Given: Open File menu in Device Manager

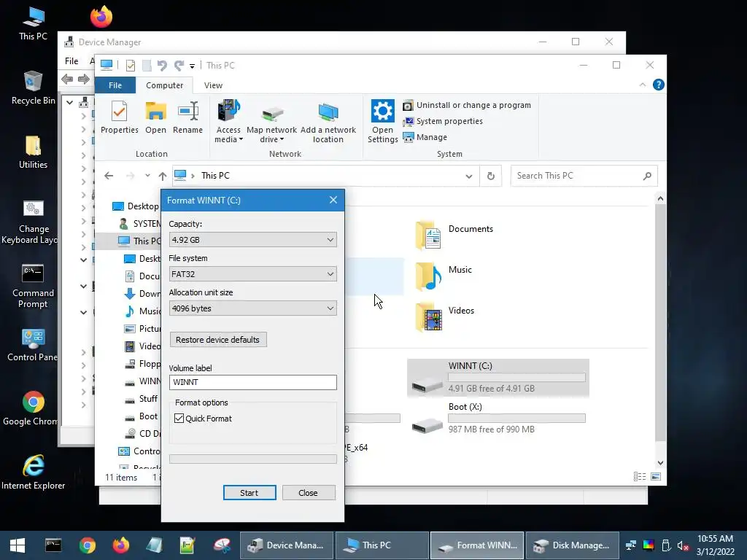Looking at the screenshot, I should pos(71,61).
